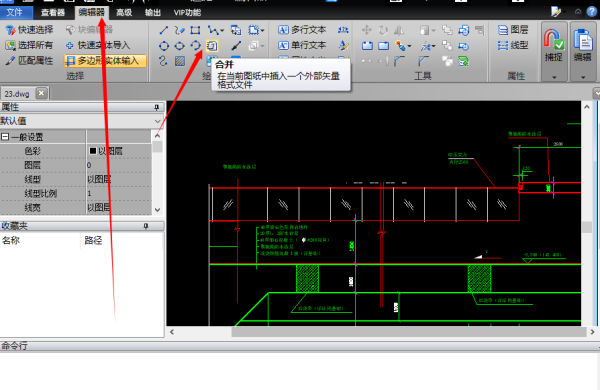Open dropdown next to trim scissors tool
The height and width of the screenshot is (390, 600).
(433, 46)
